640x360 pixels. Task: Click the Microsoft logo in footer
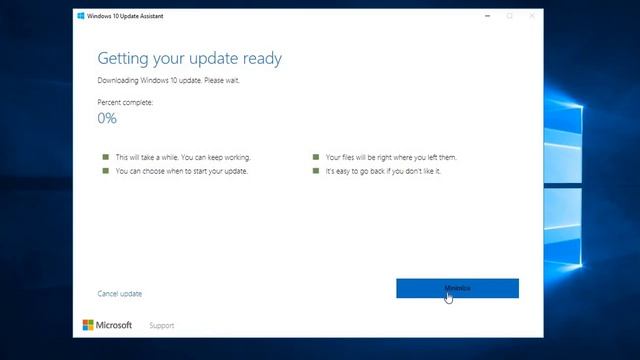point(107,325)
